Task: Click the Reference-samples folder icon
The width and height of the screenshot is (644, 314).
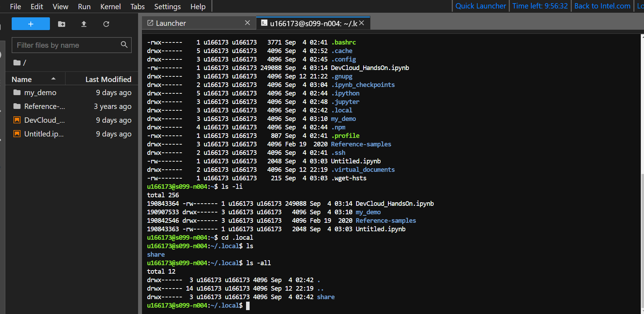Action: point(17,106)
